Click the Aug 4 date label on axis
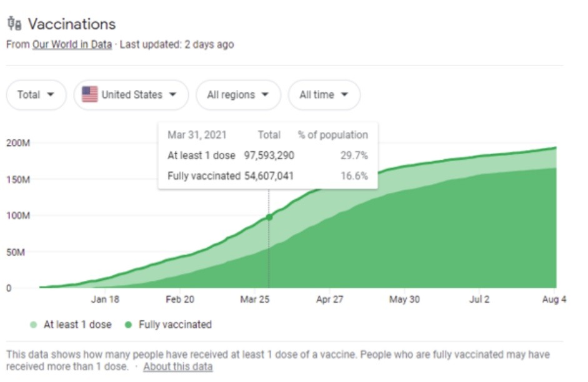 tap(555, 300)
